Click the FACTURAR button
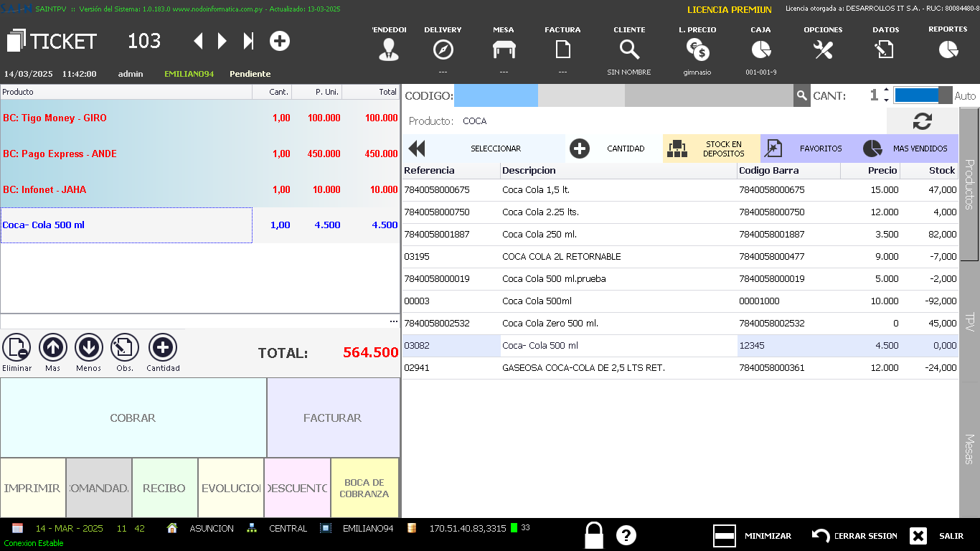The width and height of the screenshot is (980, 551). pyautogui.click(x=334, y=418)
